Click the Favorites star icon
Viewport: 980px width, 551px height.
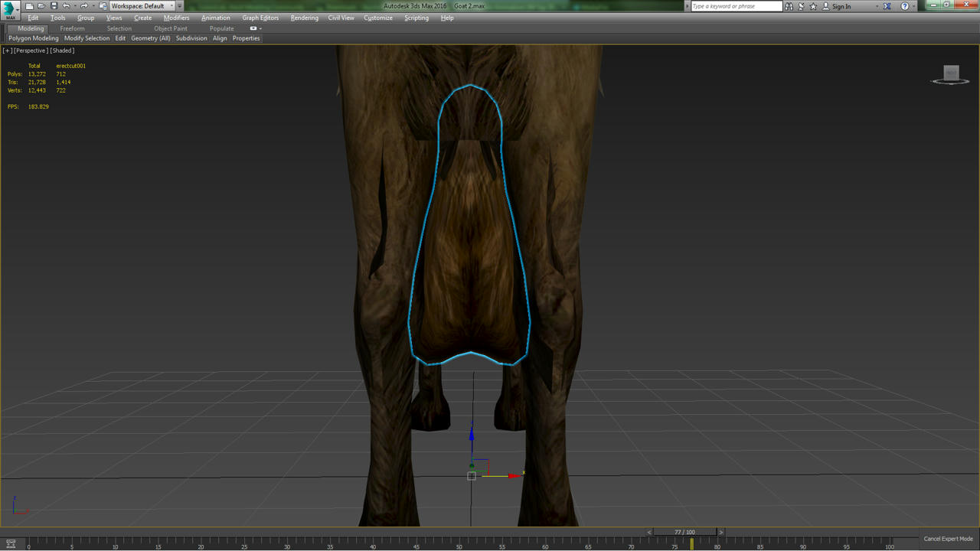point(813,6)
